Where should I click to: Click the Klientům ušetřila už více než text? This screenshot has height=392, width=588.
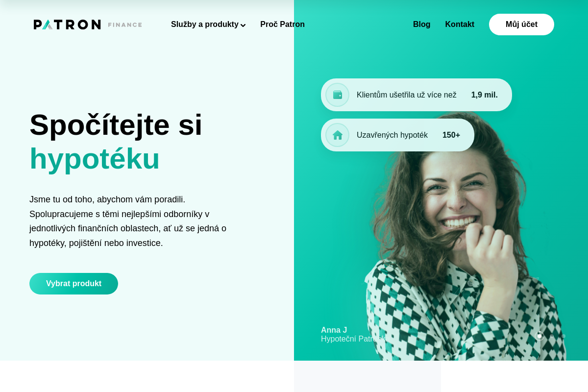tap(407, 95)
